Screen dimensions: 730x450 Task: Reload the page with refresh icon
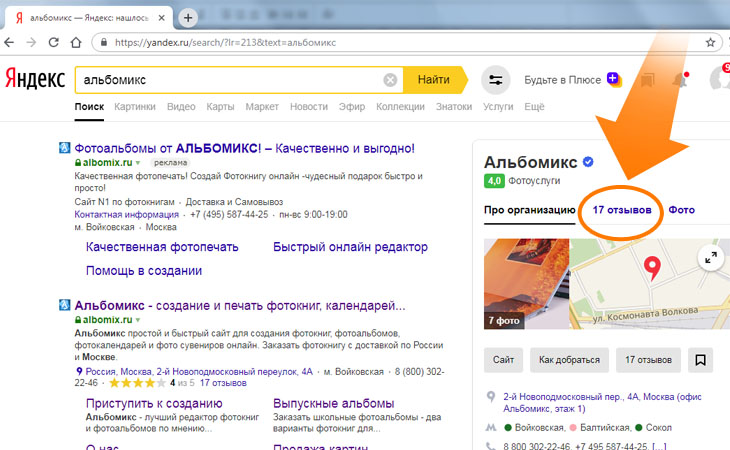(x=54, y=42)
